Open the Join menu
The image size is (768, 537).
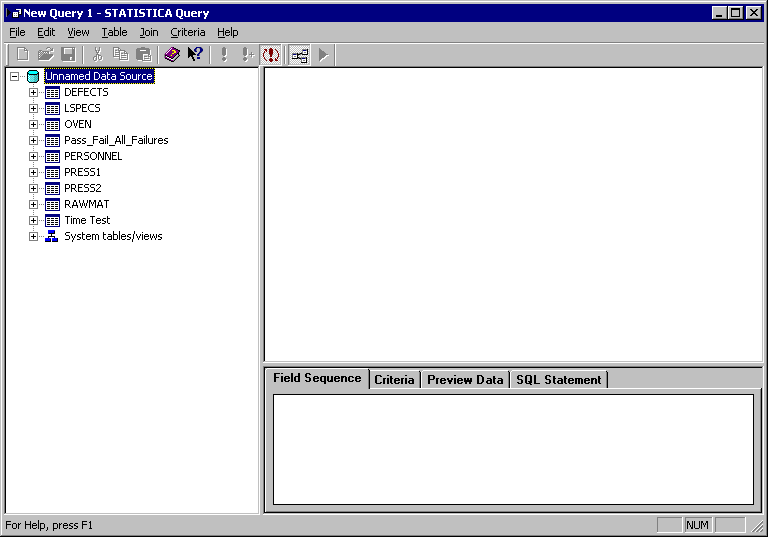coord(149,32)
